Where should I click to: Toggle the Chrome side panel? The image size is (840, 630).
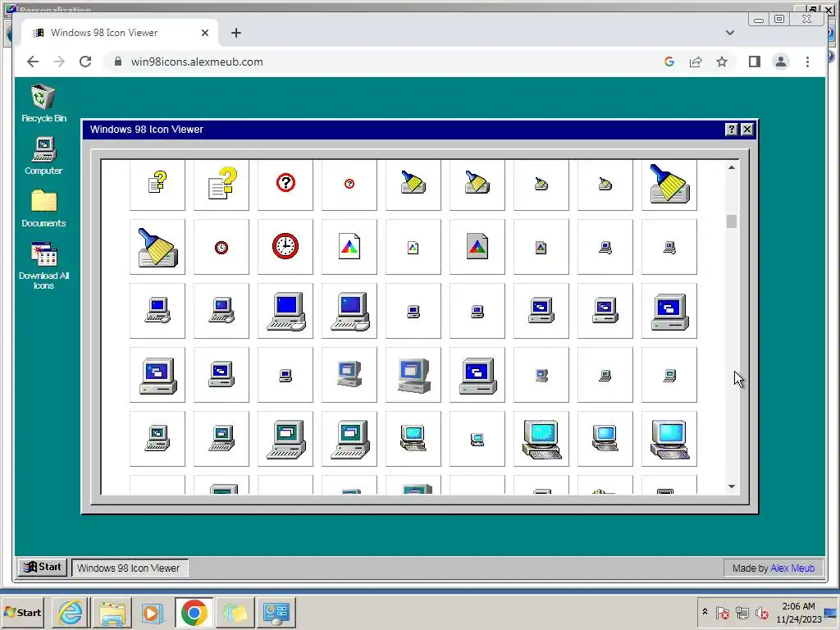tap(755, 62)
